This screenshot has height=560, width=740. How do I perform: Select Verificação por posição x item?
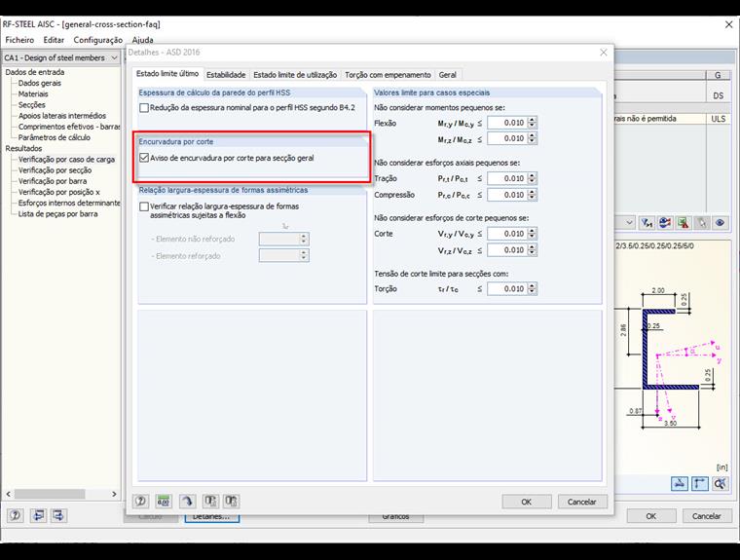click(59, 192)
